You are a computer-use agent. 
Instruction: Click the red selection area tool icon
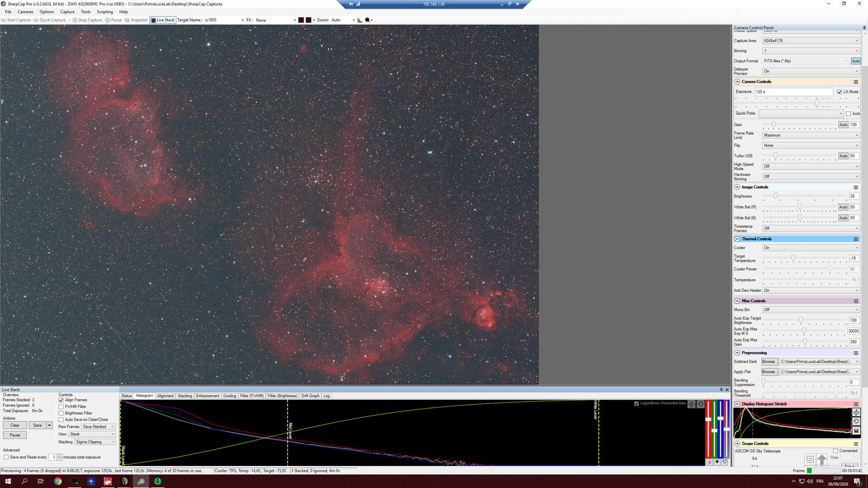301,20
